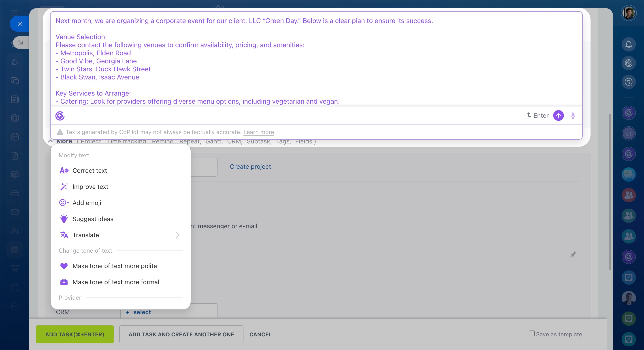Click the Create project link
644x350 pixels.
point(250,167)
